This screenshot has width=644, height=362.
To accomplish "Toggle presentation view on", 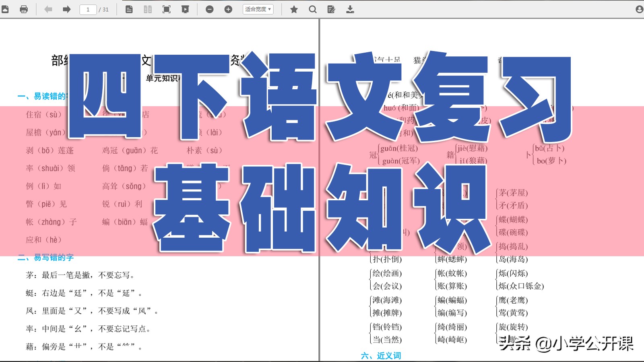I will coord(185,9).
